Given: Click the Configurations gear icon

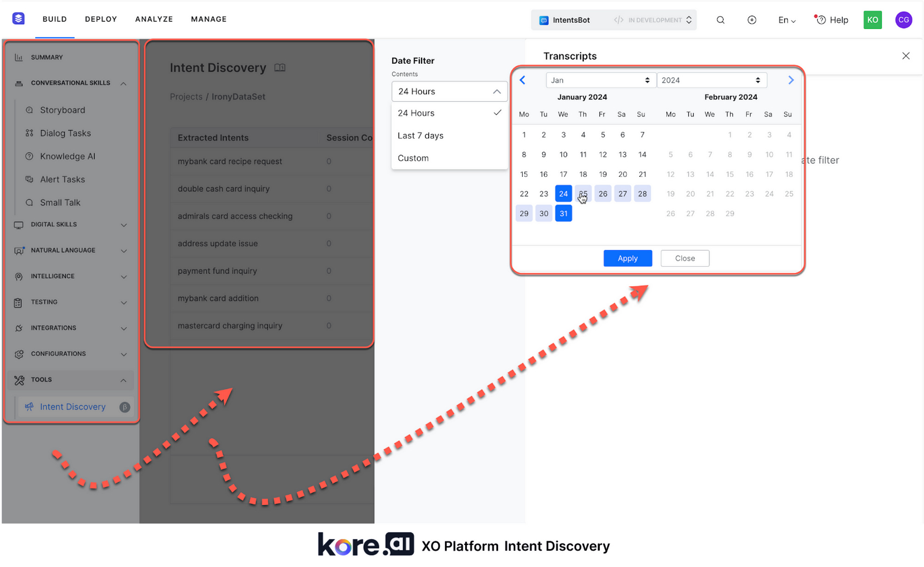Looking at the screenshot, I should (x=19, y=354).
